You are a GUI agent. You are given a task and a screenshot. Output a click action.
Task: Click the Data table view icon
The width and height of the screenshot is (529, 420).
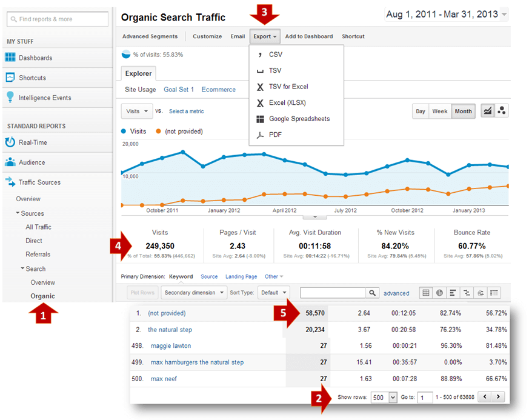(x=426, y=293)
